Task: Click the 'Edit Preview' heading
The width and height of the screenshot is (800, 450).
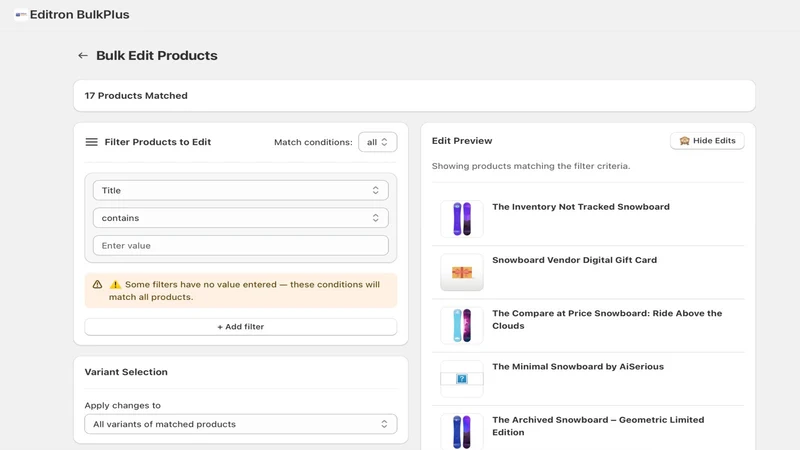Action: 462,141
